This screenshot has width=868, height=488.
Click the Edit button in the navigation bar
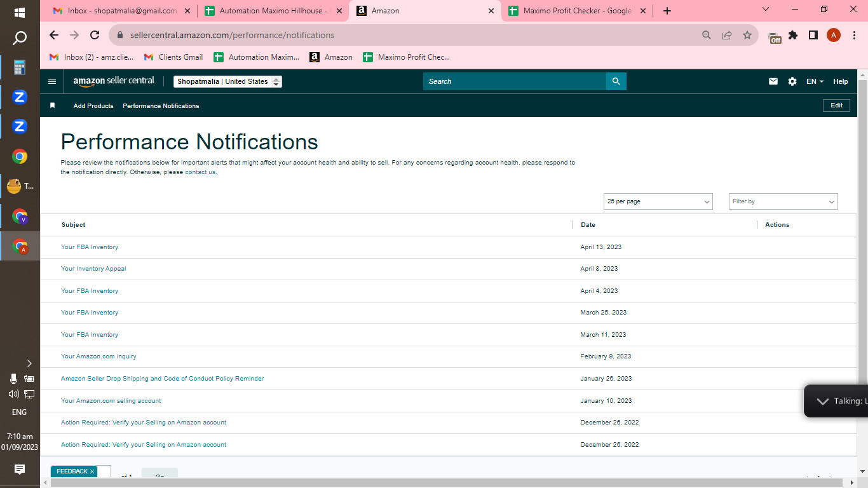pyautogui.click(x=837, y=105)
